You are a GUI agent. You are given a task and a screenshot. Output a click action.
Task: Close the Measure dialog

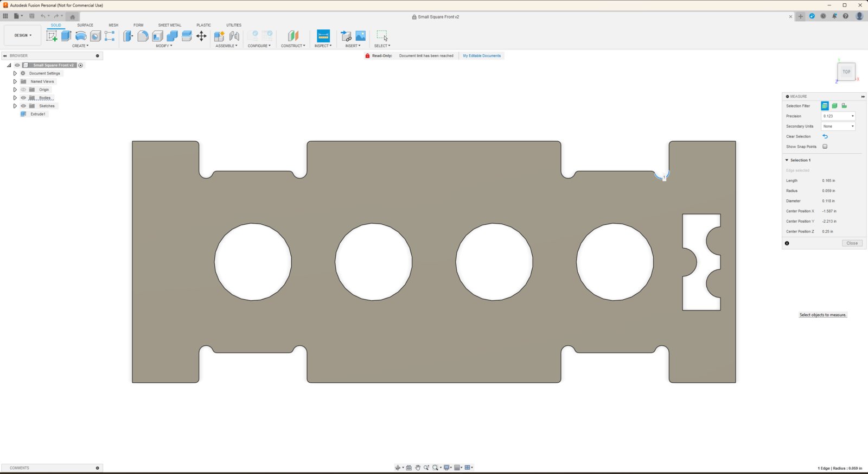coord(852,243)
